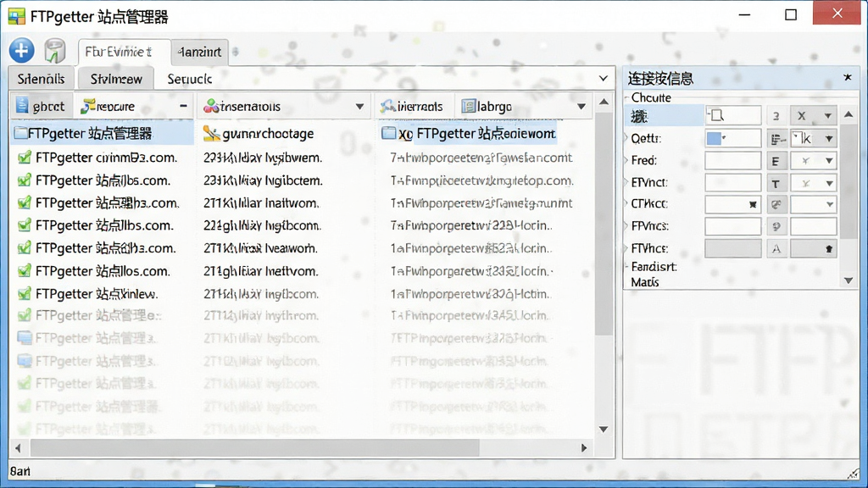Click '221ghlHäy lvgtbcom.' cell
Image resolution: width=868 pixels, height=488 pixels.
(262, 225)
